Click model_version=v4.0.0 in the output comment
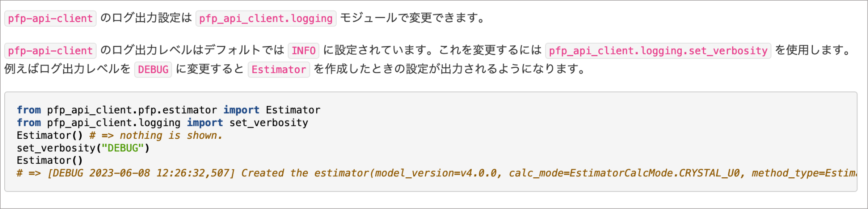The width and height of the screenshot is (868, 209). pos(436,173)
